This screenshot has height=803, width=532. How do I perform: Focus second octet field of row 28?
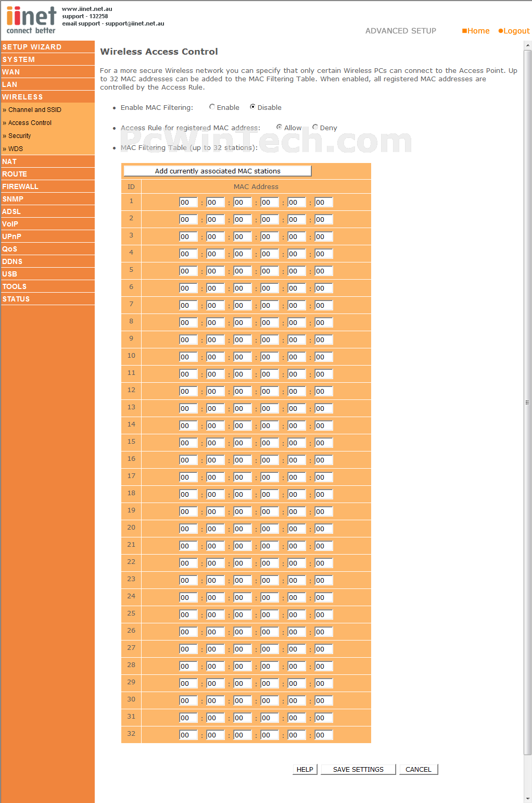[x=215, y=666]
